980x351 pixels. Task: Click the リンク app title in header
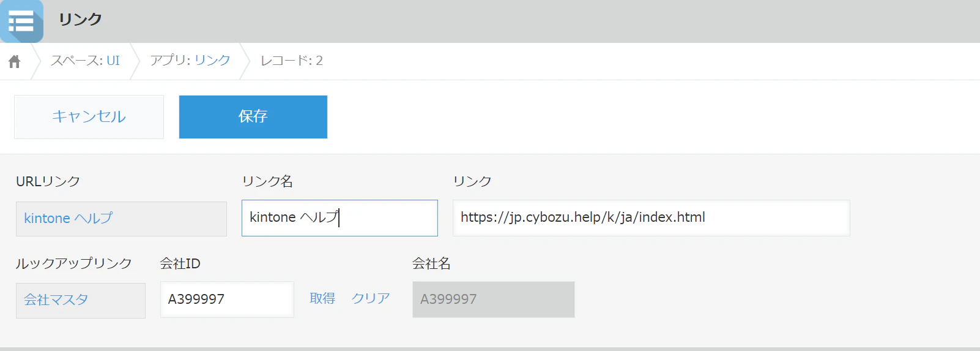(x=80, y=20)
